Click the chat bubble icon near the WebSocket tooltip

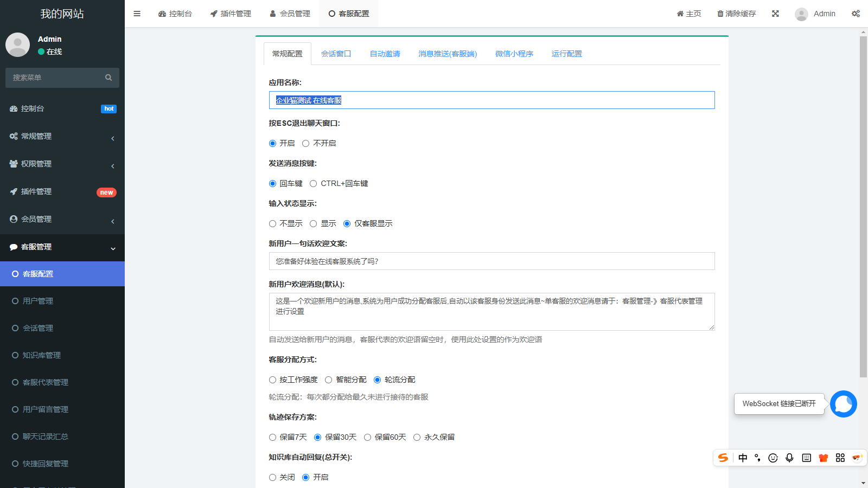pyautogui.click(x=843, y=403)
